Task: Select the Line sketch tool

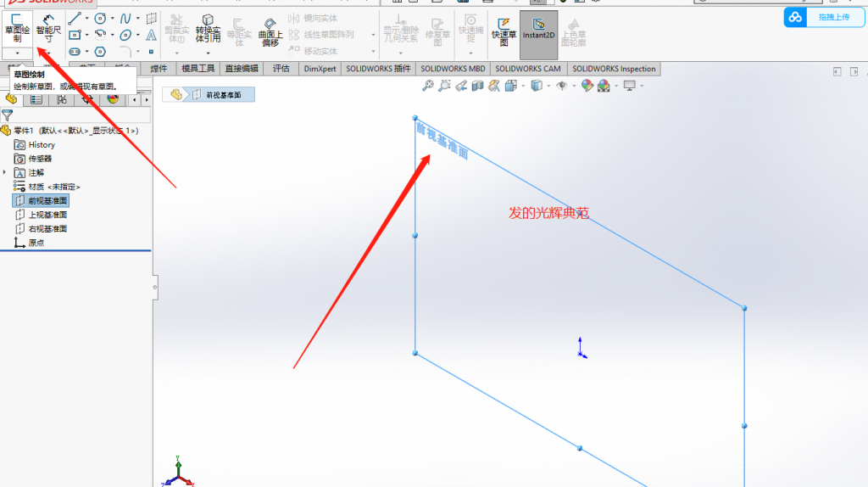Action: coord(74,18)
